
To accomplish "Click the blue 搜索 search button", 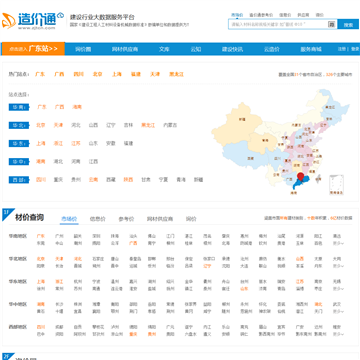I will pyautogui.click(x=348, y=24).
